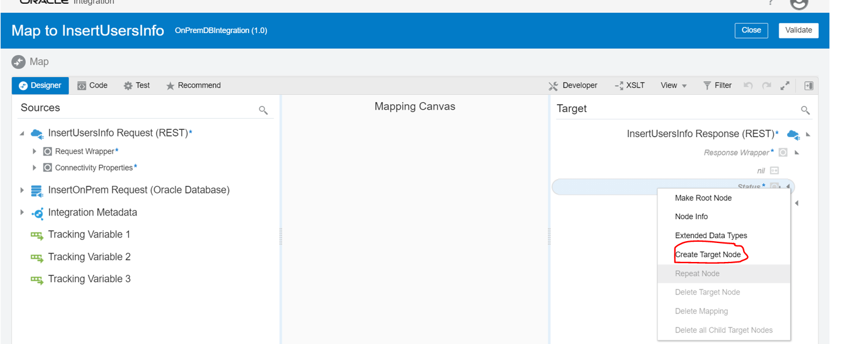Click the maximize mapper icon
The width and height of the screenshot is (868, 344).
(785, 86)
